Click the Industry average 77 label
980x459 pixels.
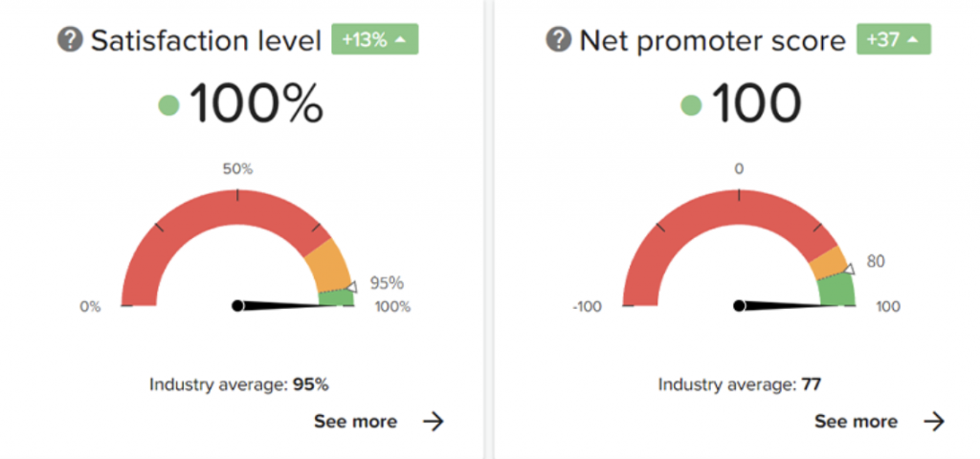[x=740, y=384]
